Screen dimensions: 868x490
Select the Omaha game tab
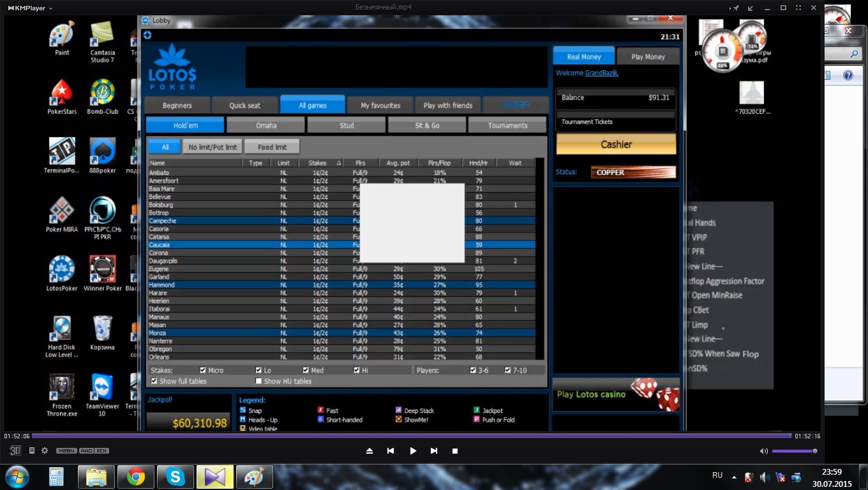click(x=266, y=125)
